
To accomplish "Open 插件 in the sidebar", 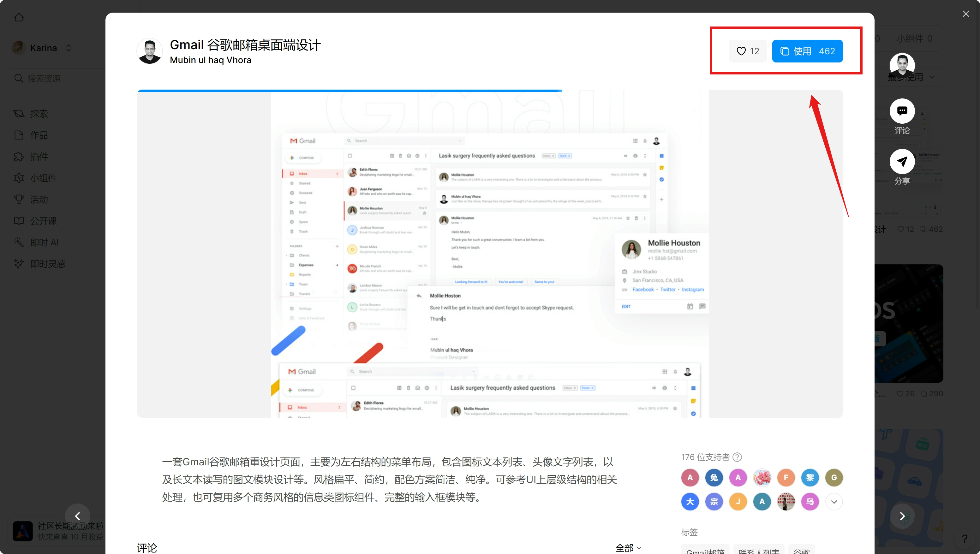I will point(31,156).
